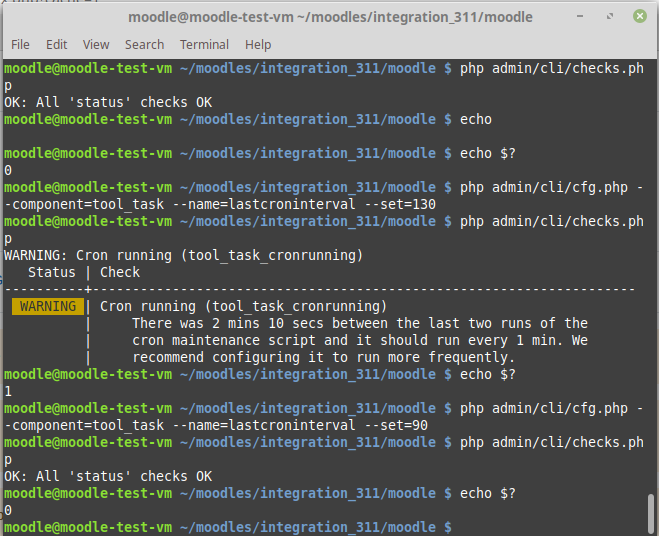The height and width of the screenshot is (536, 659).
Task: Click 'Cron running (tool_task_cronrunning)' in table row
Action: pyautogui.click(x=243, y=306)
